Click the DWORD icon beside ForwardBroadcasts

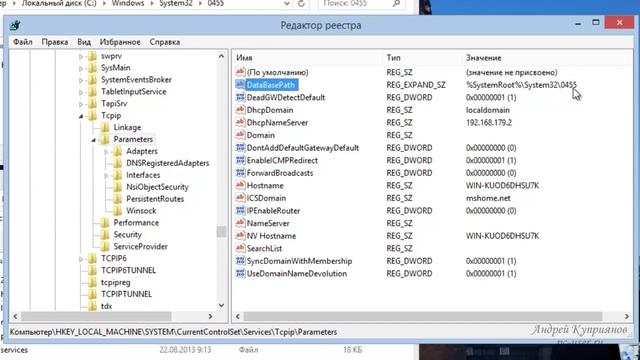tap(240, 173)
